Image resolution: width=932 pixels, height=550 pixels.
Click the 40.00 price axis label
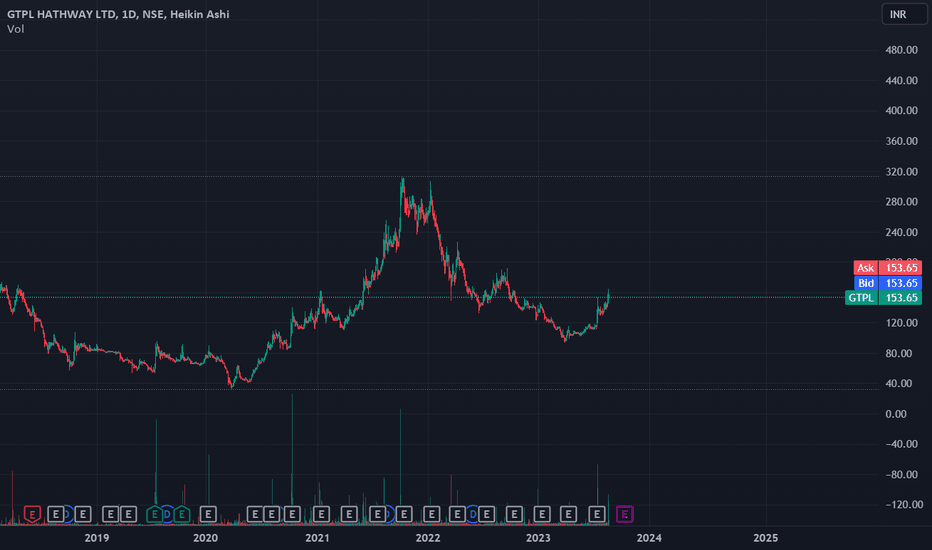tap(898, 384)
